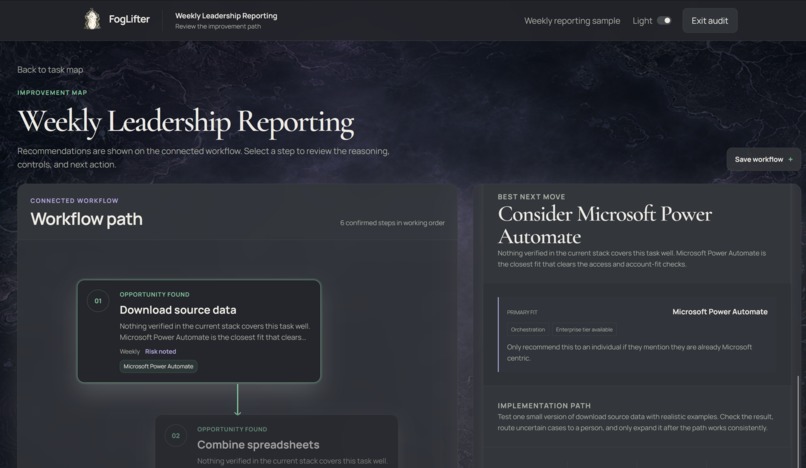Screen dimensions: 806x468
Task: Click the Exit audit button
Action: tap(709, 21)
